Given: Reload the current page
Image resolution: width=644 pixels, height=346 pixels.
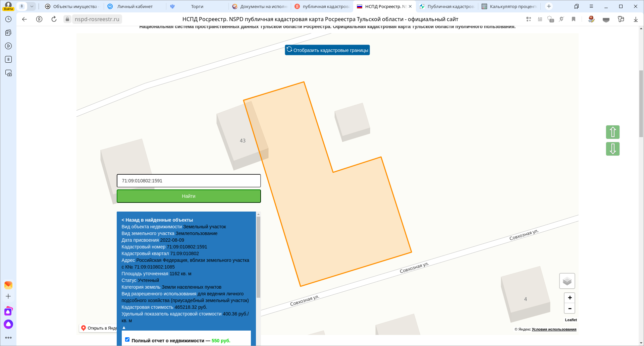Looking at the screenshot, I should (54, 19).
